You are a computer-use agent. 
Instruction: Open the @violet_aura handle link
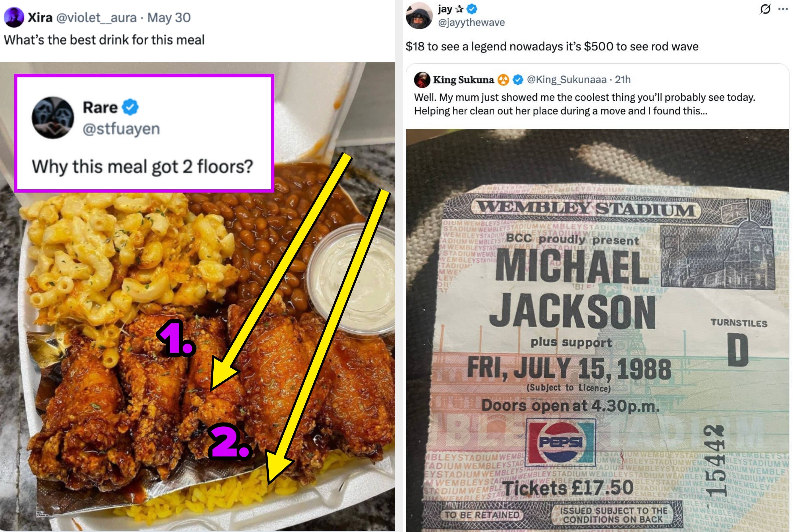coord(96,18)
